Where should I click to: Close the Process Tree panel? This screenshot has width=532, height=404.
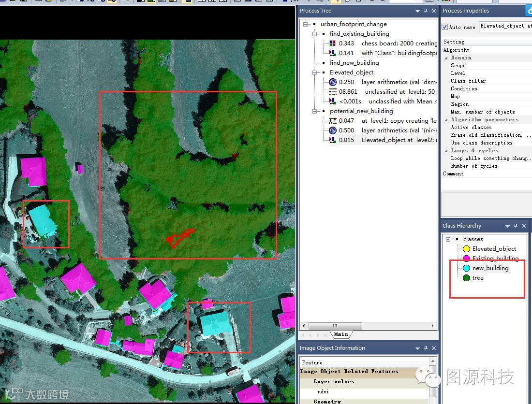(x=434, y=11)
